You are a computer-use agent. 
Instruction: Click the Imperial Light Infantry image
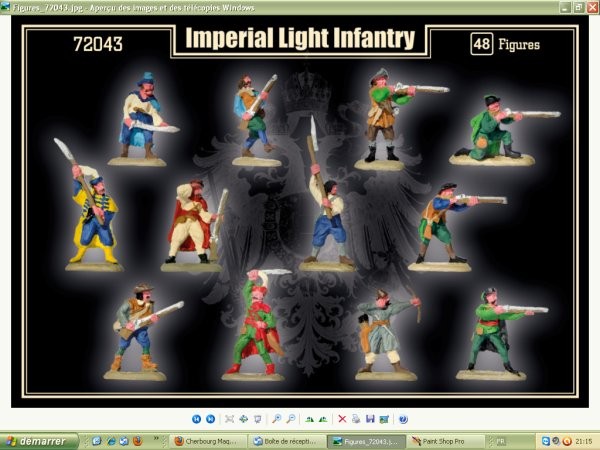(300, 210)
